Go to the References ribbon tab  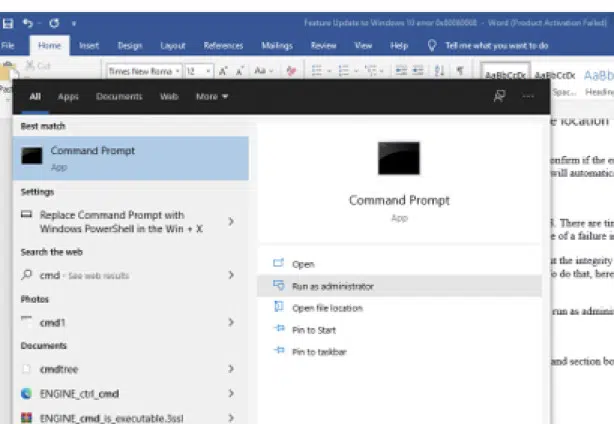pos(223,46)
